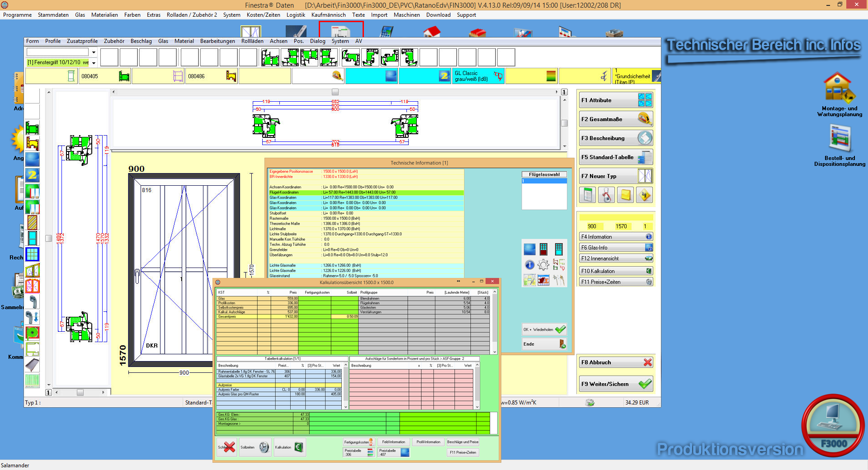The image size is (868, 470).
Task: Click the silicone bottle icon below F7
Action: [x=607, y=195]
